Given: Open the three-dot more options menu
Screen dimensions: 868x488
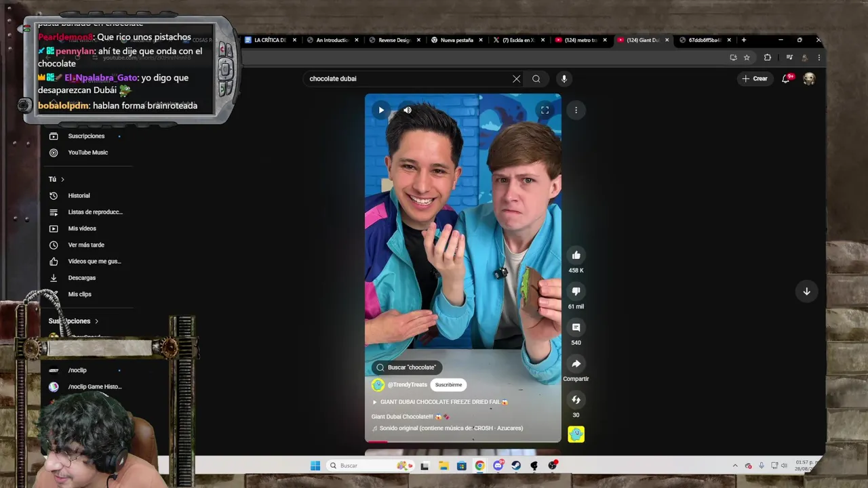Looking at the screenshot, I should pyautogui.click(x=576, y=110).
